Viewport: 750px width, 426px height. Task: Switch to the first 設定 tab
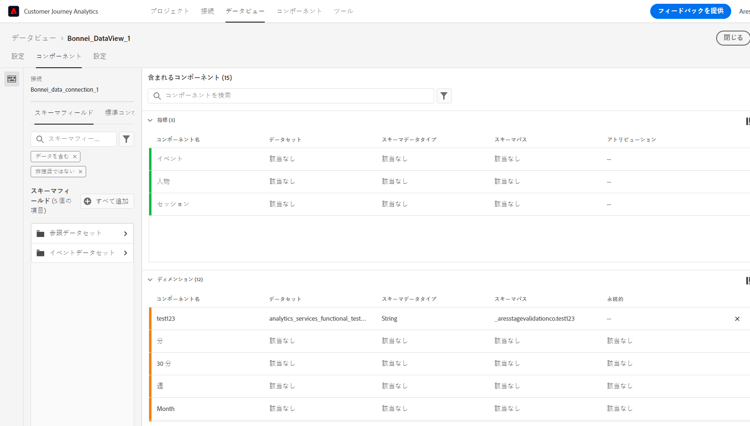click(x=18, y=56)
